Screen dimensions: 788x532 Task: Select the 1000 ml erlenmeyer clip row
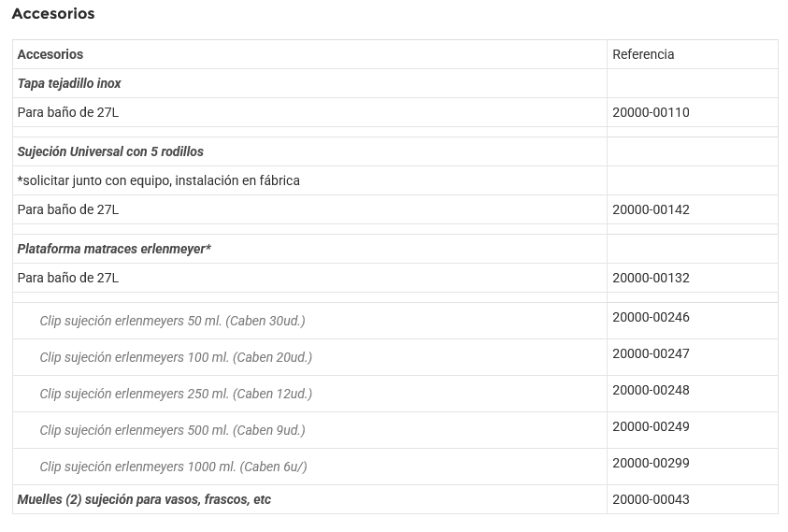point(173,467)
